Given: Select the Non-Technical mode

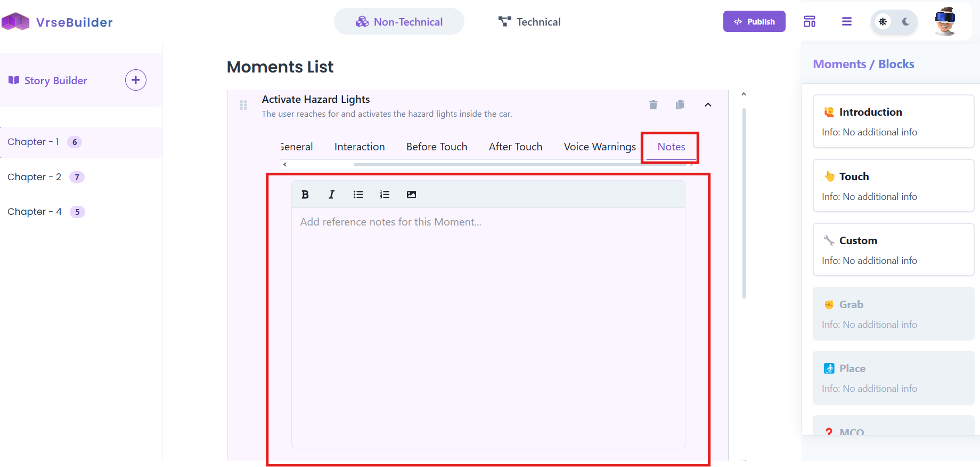Looking at the screenshot, I should [x=399, y=21].
